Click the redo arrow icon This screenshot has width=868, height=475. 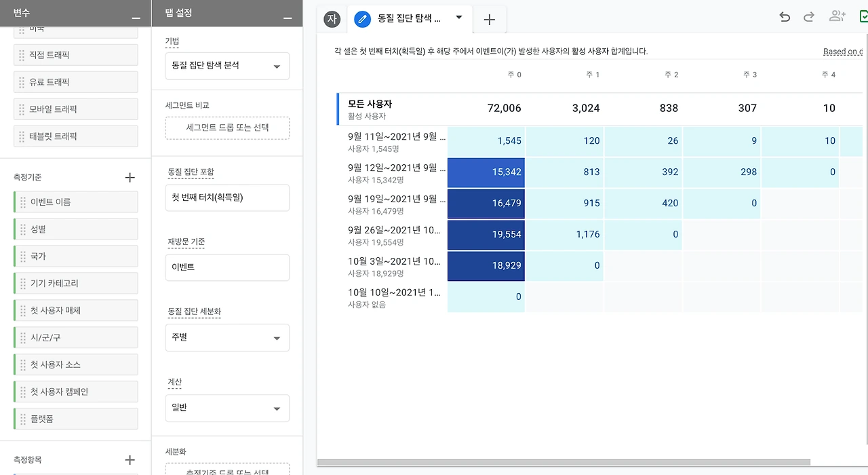[808, 18]
